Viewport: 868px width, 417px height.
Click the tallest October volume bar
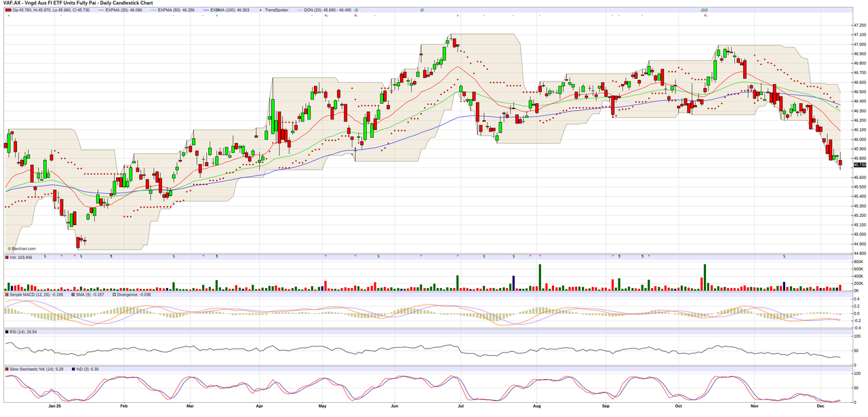(705, 277)
